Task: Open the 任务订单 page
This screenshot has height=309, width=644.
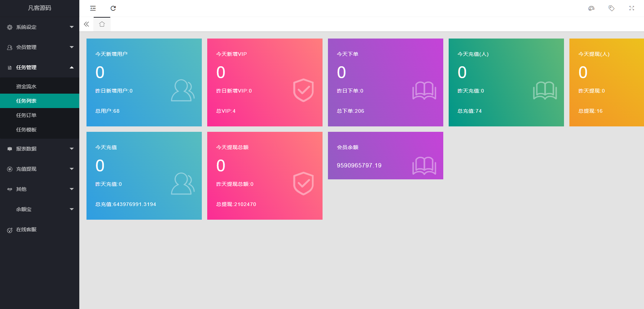Action: 26,115
